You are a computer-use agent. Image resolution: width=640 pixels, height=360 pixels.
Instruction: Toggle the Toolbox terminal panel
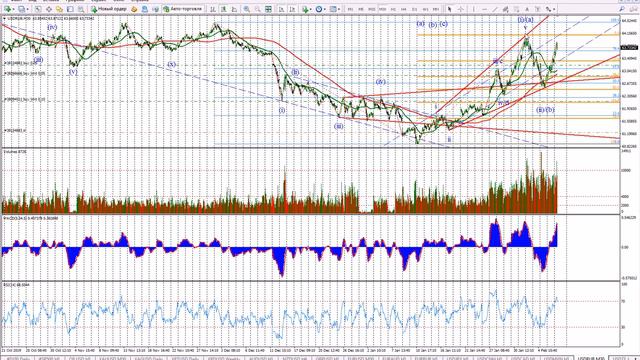point(70,9)
